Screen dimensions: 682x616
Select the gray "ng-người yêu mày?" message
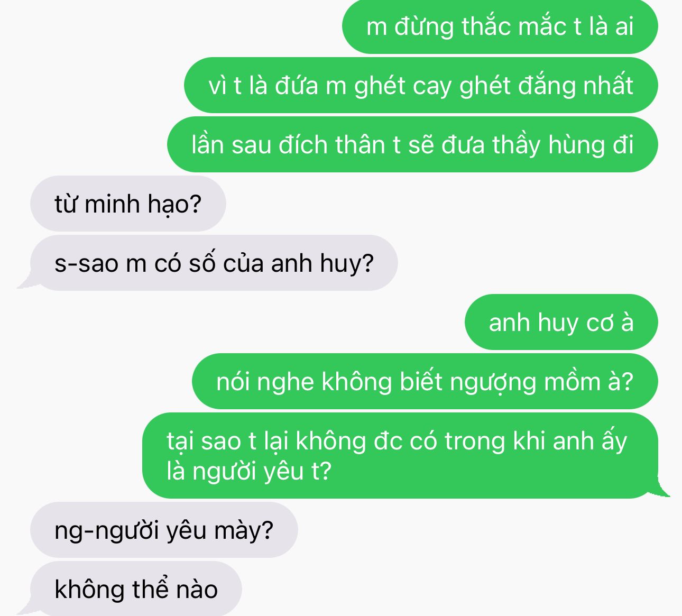tap(164, 530)
